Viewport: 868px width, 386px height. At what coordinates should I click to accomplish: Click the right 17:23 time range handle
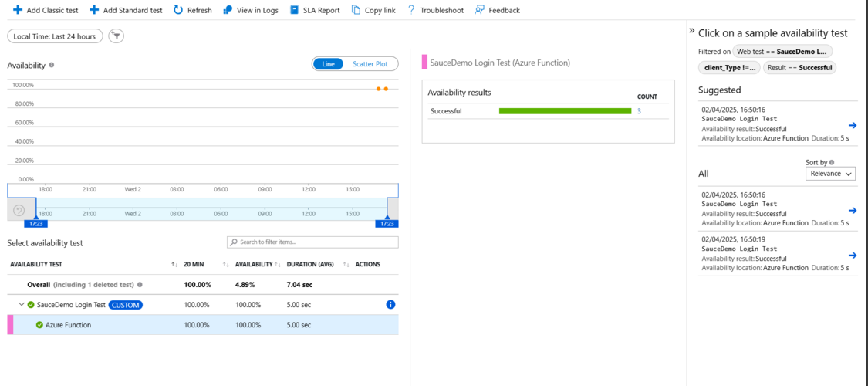pos(387,223)
